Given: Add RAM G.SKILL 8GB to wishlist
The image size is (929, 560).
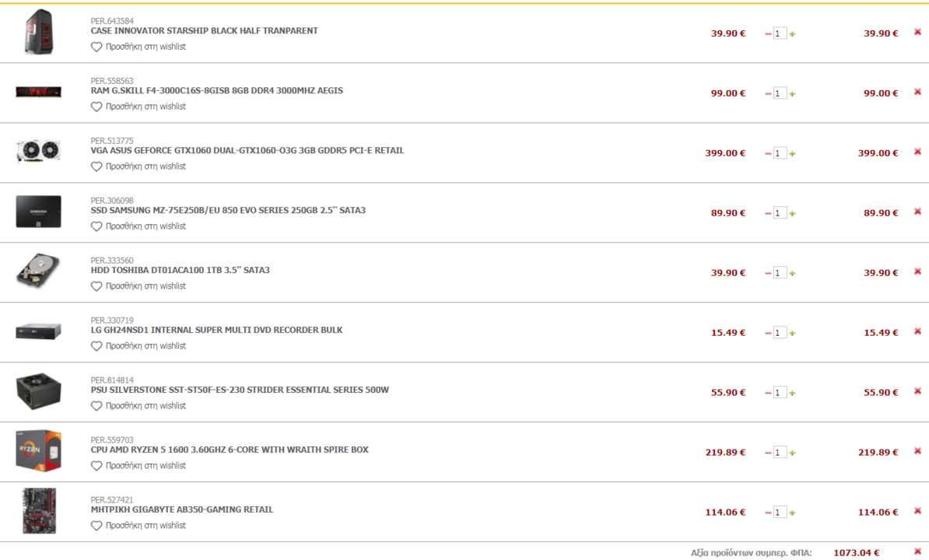Looking at the screenshot, I should point(138,107).
